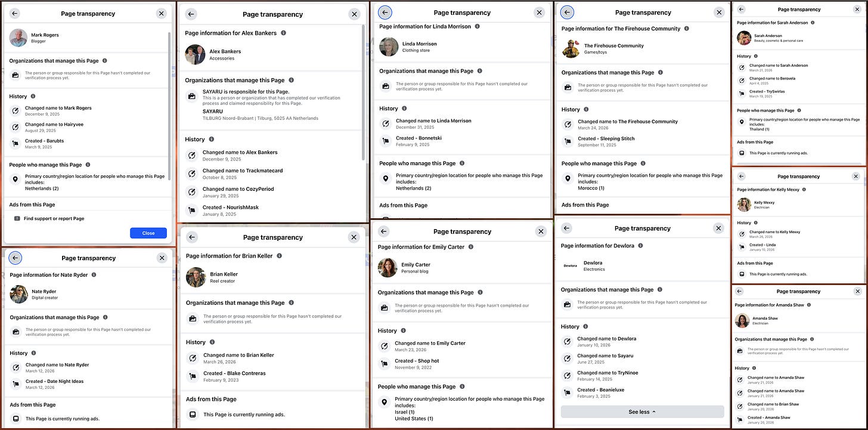868x430 pixels.
Task: Click the blue Close button on Mark Rogers panel
Action: [x=148, y=233]
